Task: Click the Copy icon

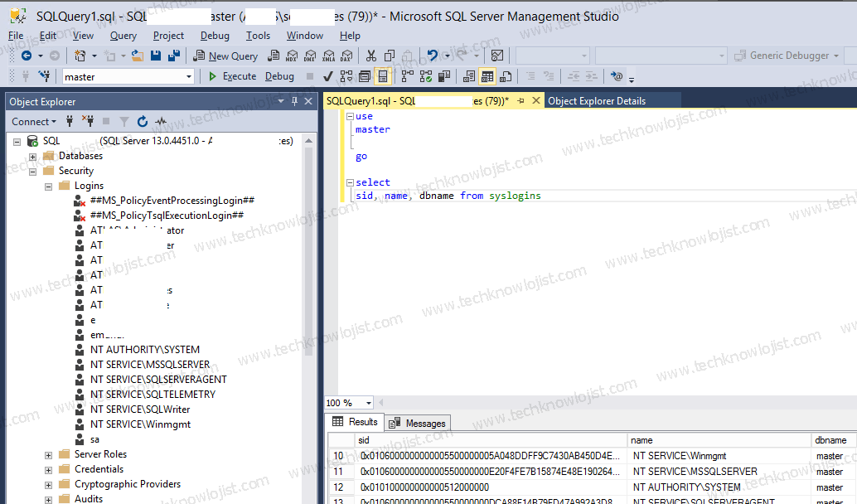Action: [x=390, y=56]
